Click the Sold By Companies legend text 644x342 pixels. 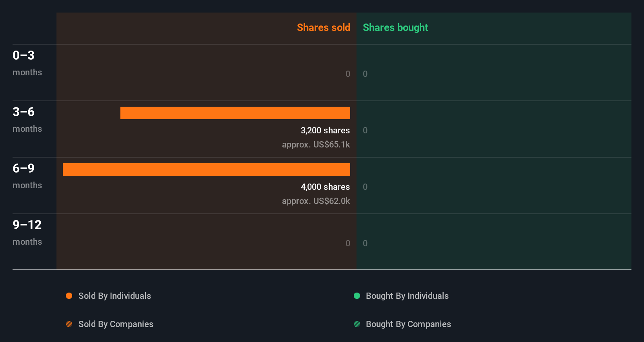pos(116,324)
